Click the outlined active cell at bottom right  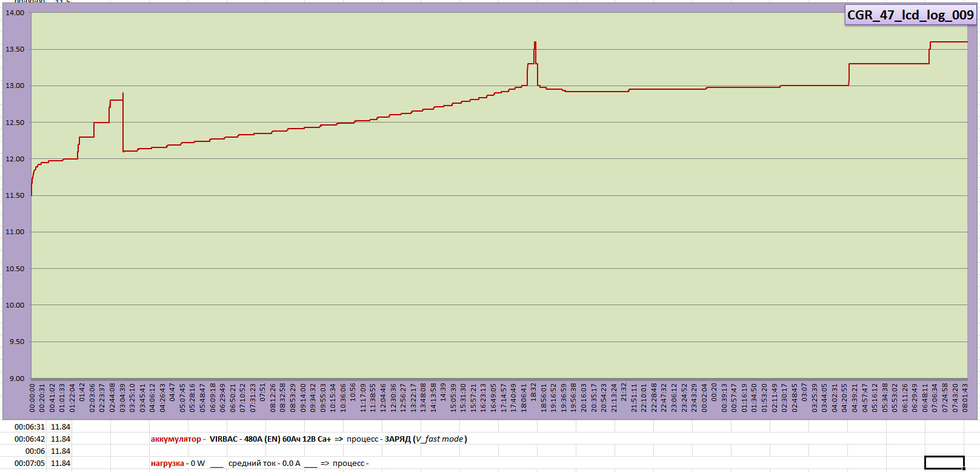944,463
